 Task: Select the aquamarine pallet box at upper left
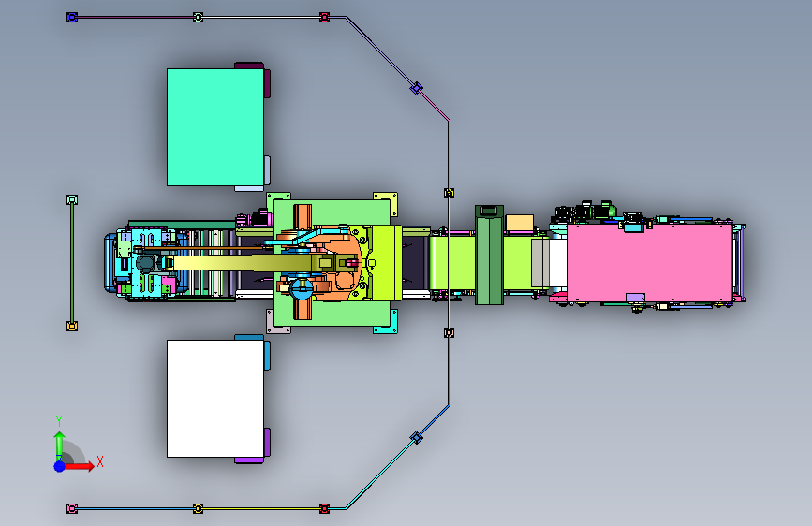click(x=215, y=127)
